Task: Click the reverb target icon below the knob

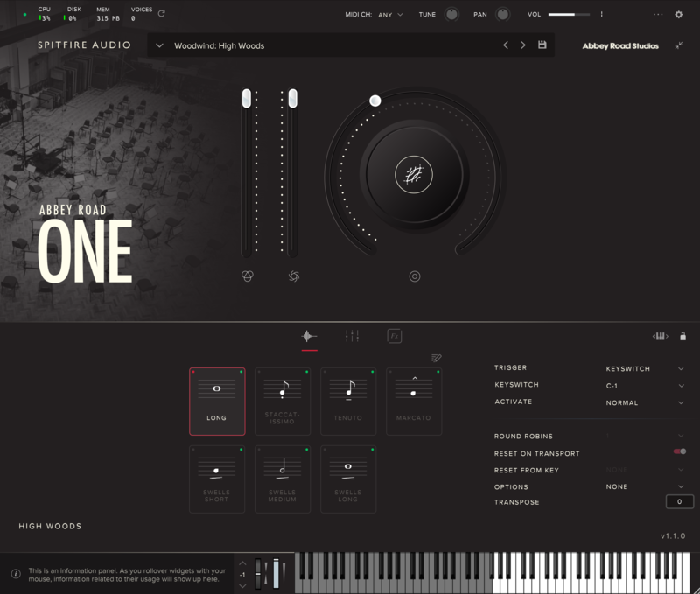Action: click(414, 276)
